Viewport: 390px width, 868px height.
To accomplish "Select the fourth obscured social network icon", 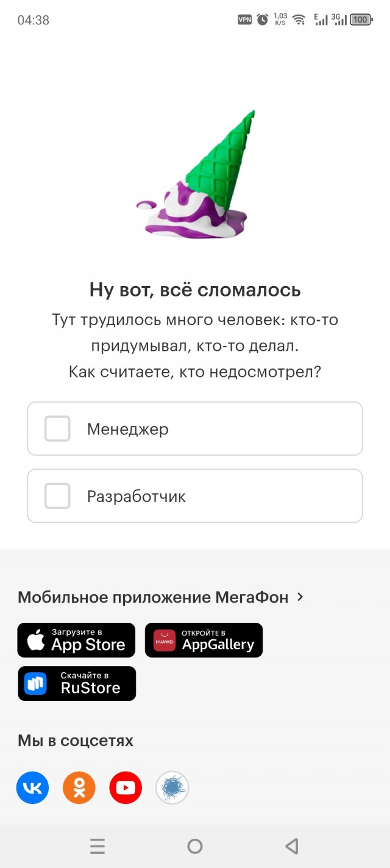I will [172, 787].
